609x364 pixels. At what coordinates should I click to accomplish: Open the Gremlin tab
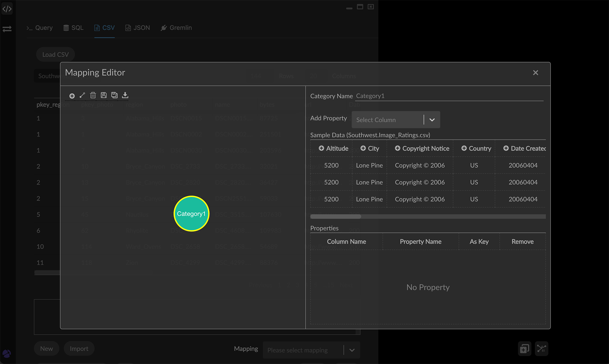coord(176,28)
